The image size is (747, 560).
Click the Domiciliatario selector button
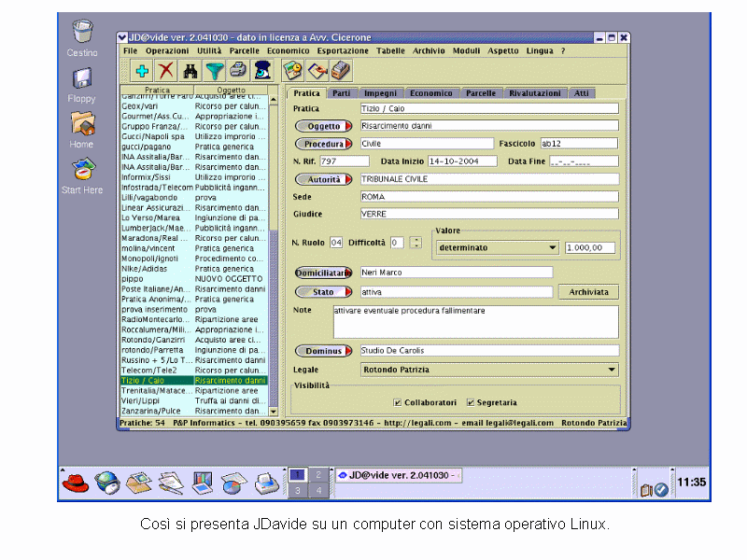pyautogui.click(x=323, y=273)
